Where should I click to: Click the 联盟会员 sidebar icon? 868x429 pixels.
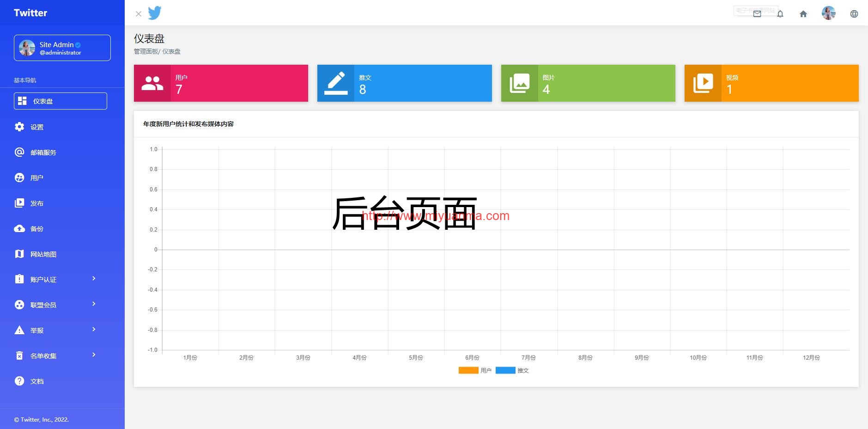click(x=19, y=305)
